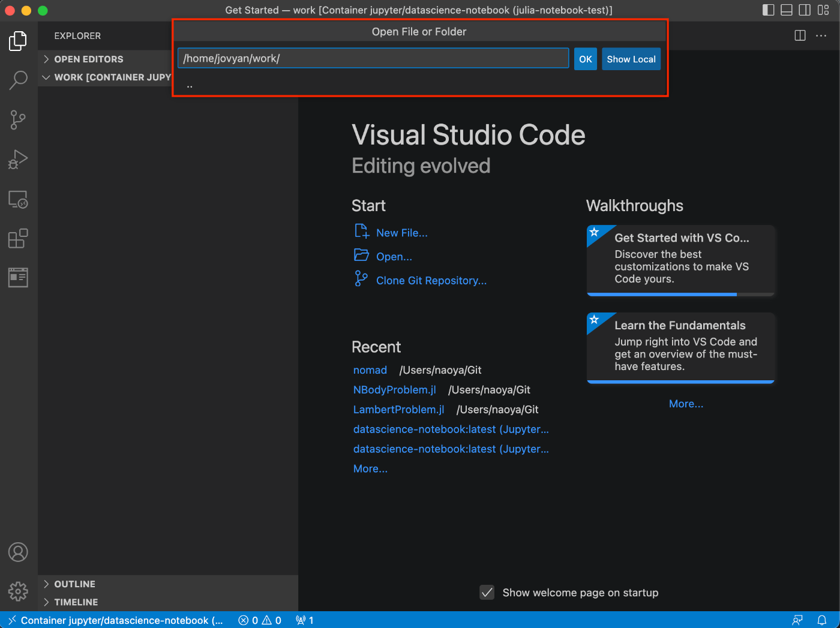The height and width of the screenshot is (628, 840).
Task: Click OK in Open File or Folder dialog
Action: click(x=586, y=59)
